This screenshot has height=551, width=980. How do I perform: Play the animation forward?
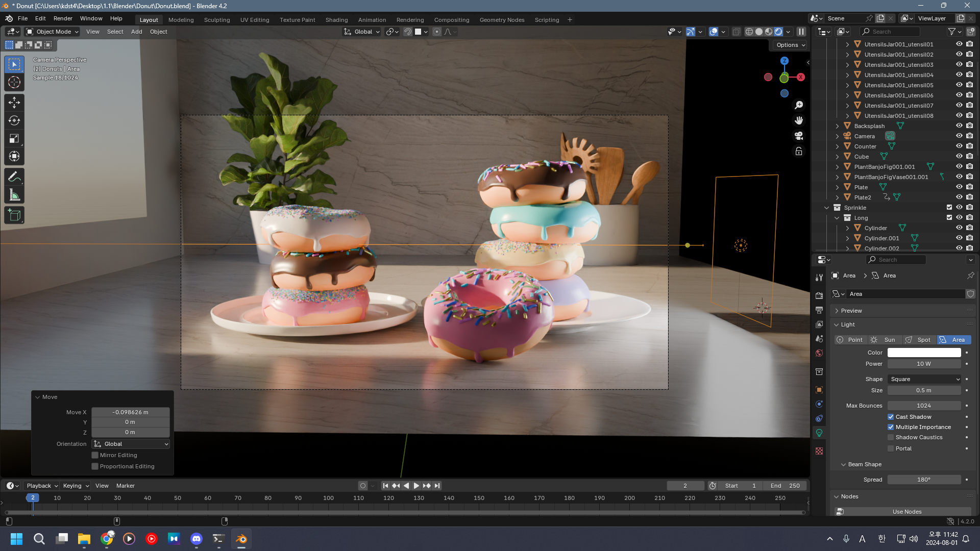pos(416,486)
